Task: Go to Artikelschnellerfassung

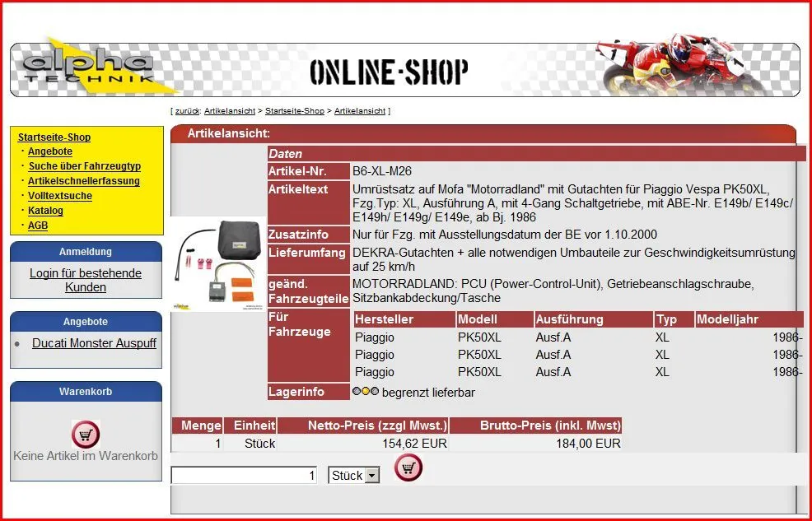Action: [x=84, y=181]
